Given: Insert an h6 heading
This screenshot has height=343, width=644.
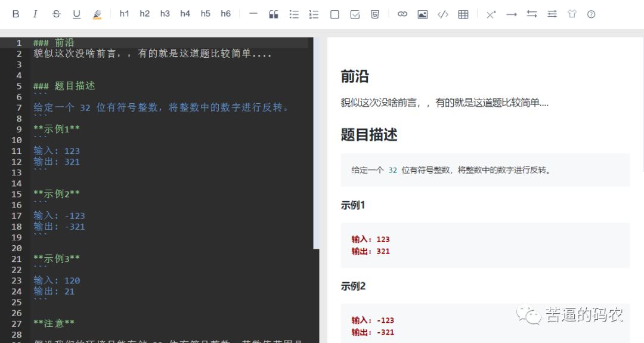Looking at the screenshot, I should tap(225, 14).
